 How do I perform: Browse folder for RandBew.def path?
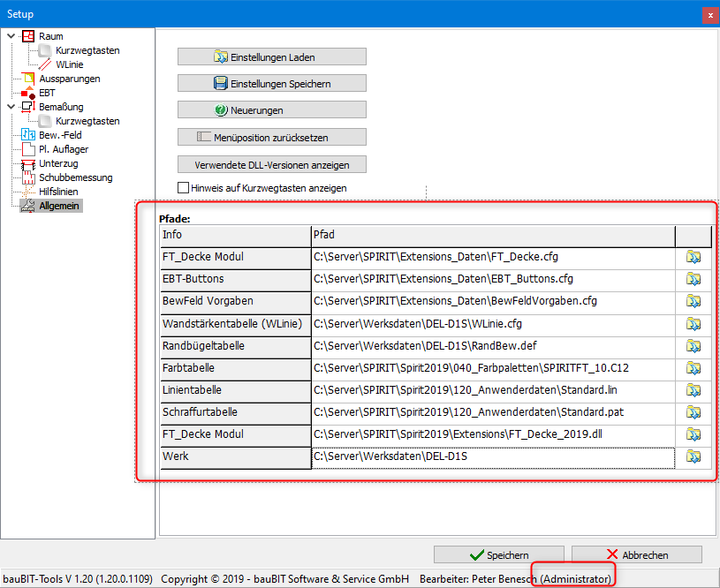693,346
